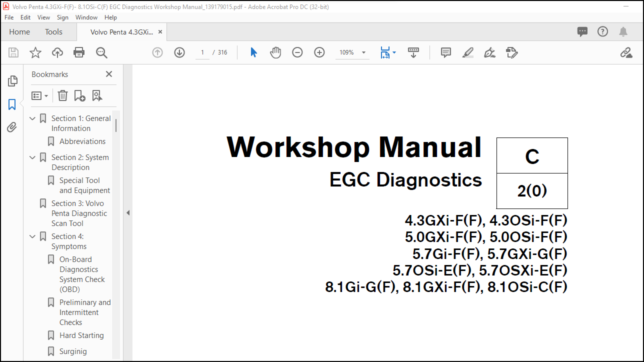
Task: Open the Edit menu
Action: tap(25, 17)
